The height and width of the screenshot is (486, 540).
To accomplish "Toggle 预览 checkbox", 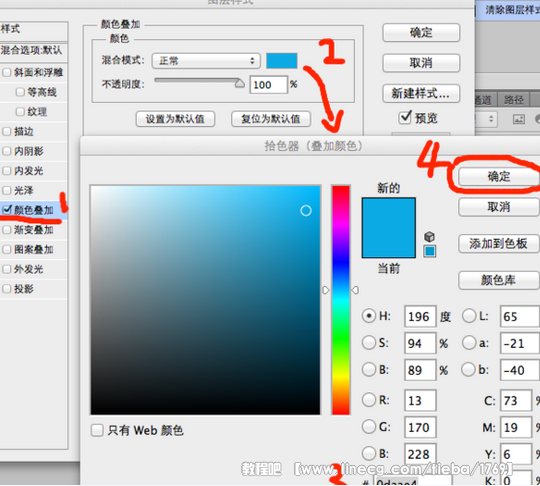I will (x=405, y=117).
